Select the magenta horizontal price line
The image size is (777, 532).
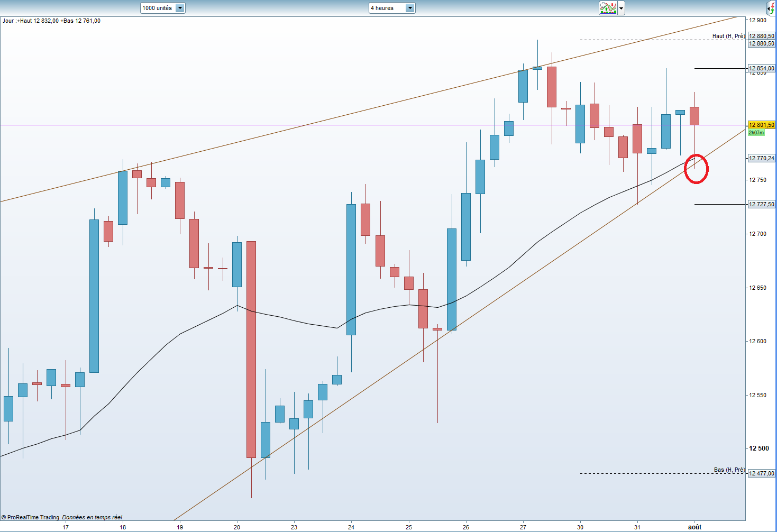tap(373, 125)
